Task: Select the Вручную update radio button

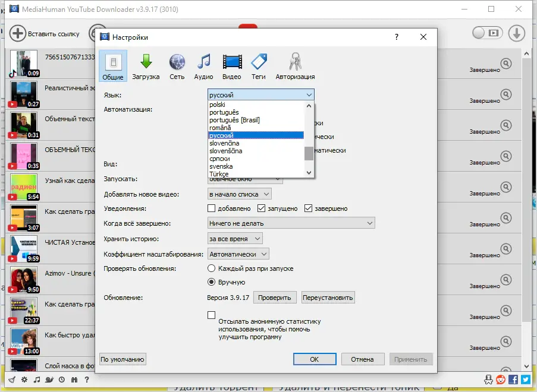Action: click(212, 282)
